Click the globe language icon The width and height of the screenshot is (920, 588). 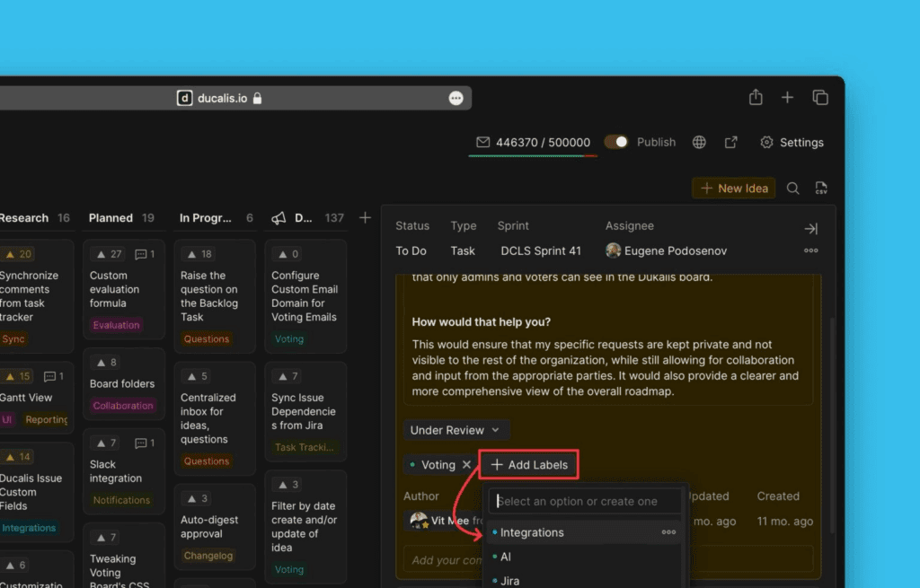click(x=699, y=142)
